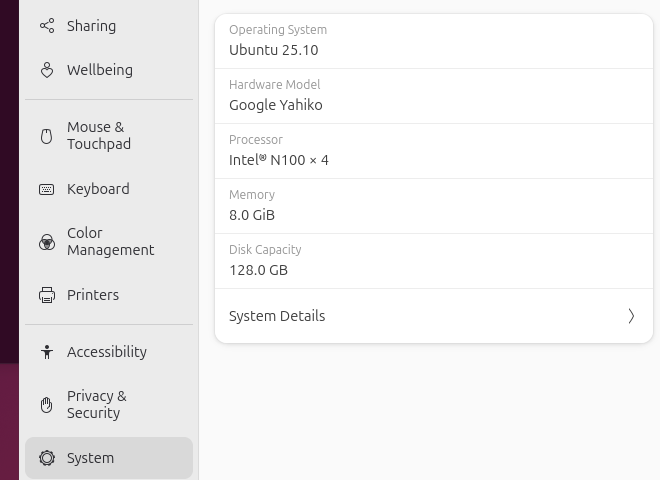Click the Disk Capacity 128.0 GB row
The width and height of the screenshot is (660, 480).
433,261
